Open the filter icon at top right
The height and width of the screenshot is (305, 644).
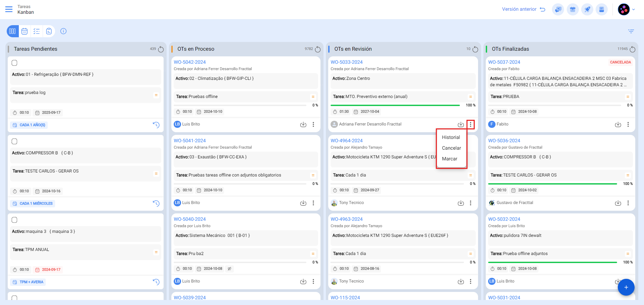pyautogui.click(x=631, y=31)
